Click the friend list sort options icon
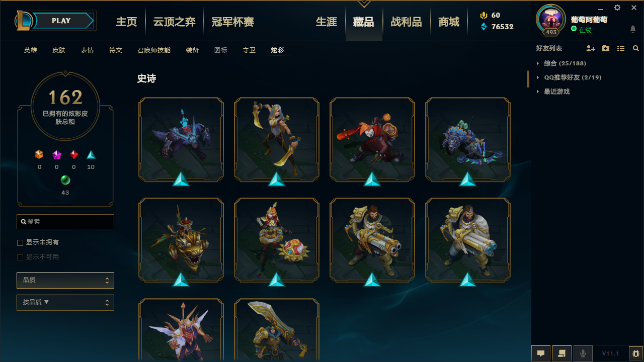The height and width of the screenshot is (362, 644). (x=621, y=48)
